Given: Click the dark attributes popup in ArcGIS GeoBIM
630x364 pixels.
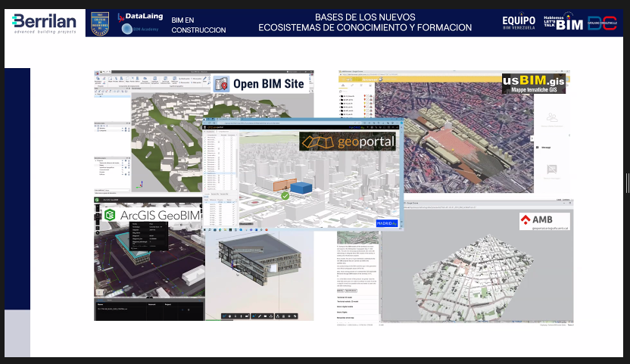Looking at the screenshot, I should (x=148, y=236).
